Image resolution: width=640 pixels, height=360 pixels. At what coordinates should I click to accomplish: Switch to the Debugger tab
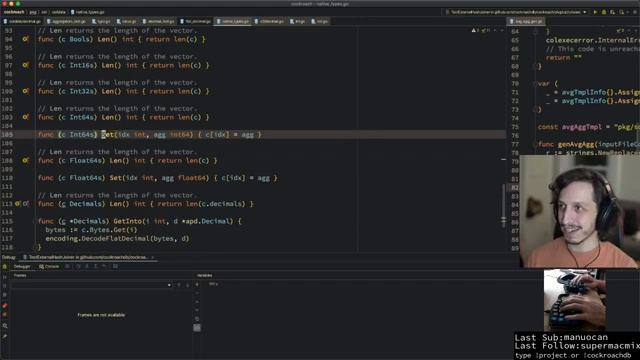coord(22,267)
